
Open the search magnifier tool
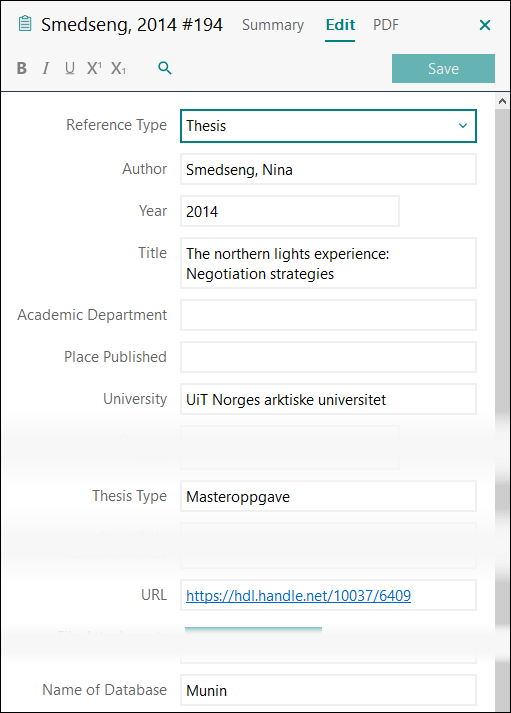[165, 68]
